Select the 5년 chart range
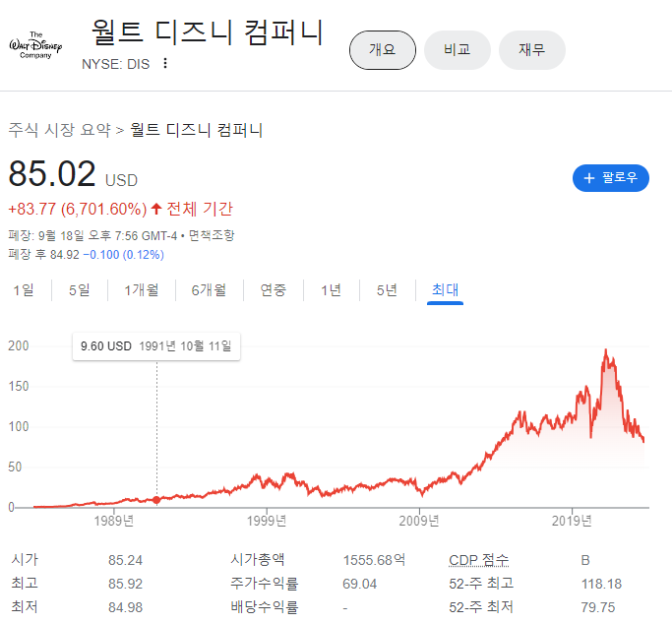672x623 pixels. (387, 290)
